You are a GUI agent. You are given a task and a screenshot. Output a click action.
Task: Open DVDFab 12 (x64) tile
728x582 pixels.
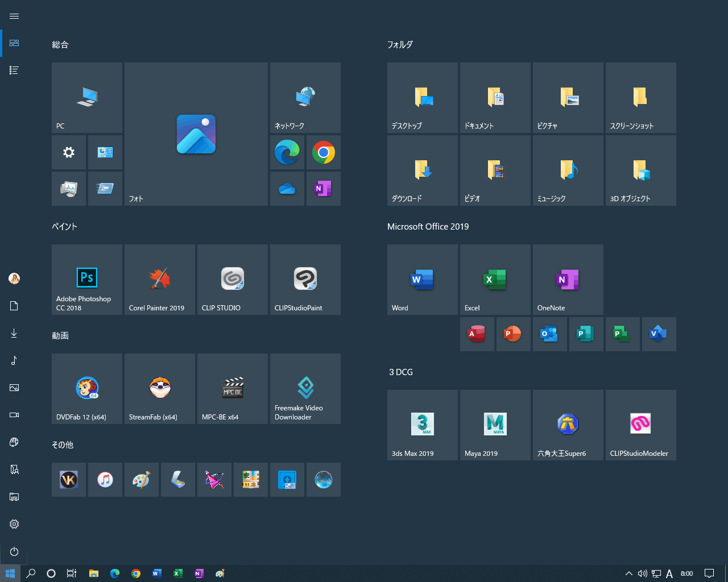87,389
